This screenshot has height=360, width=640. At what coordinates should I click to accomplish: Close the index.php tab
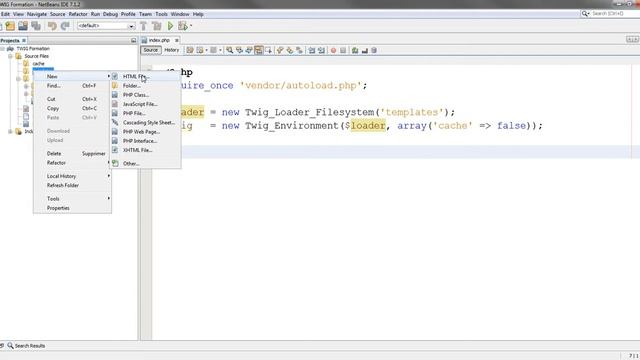tap(177, 40)
